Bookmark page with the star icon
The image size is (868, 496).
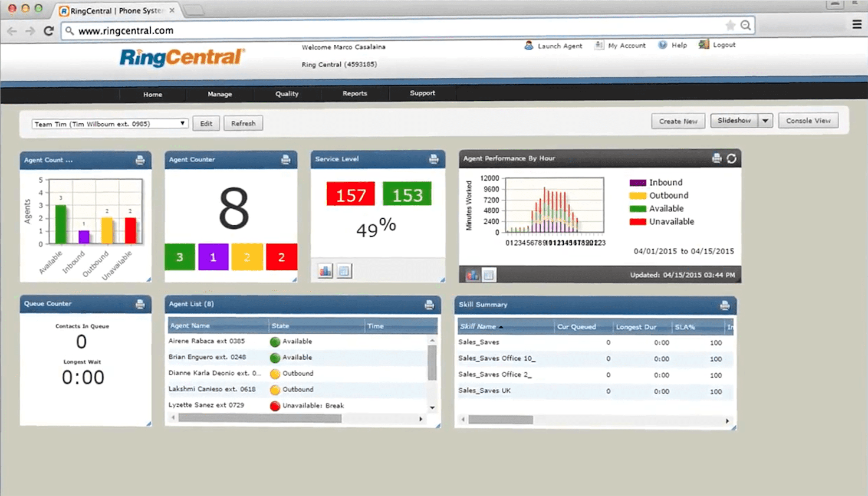tap(730, 26)
